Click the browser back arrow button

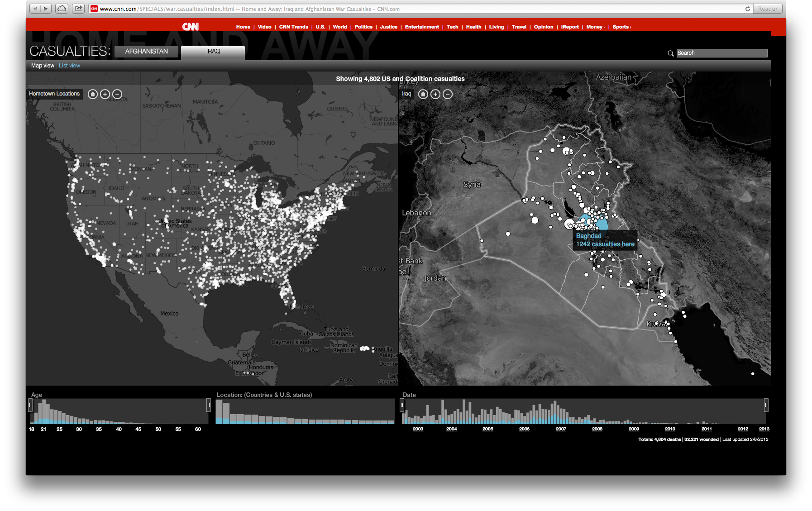click(x=35, y=9)
